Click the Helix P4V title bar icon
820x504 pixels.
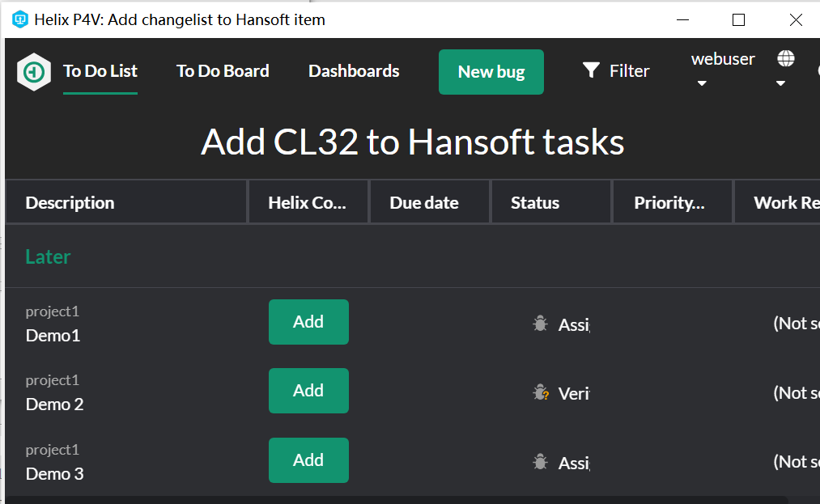click(20, 19)
